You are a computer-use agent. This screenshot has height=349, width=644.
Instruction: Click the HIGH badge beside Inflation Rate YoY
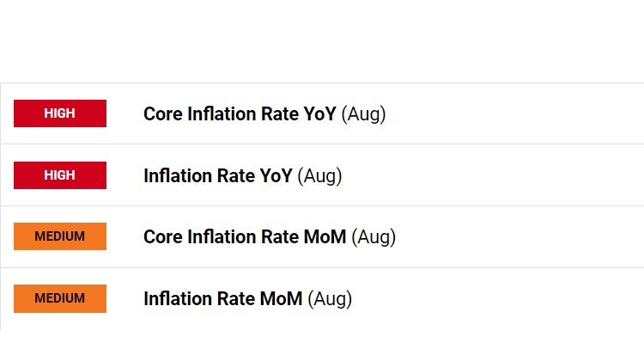point(60,175)
